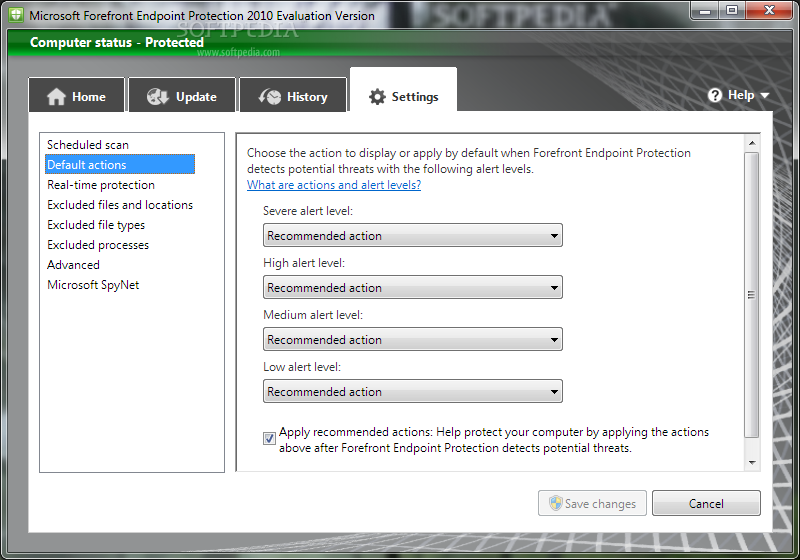Maximize the Forefront window
The image size is (800, 560).
pyautogui.click(x=732, y=10)
